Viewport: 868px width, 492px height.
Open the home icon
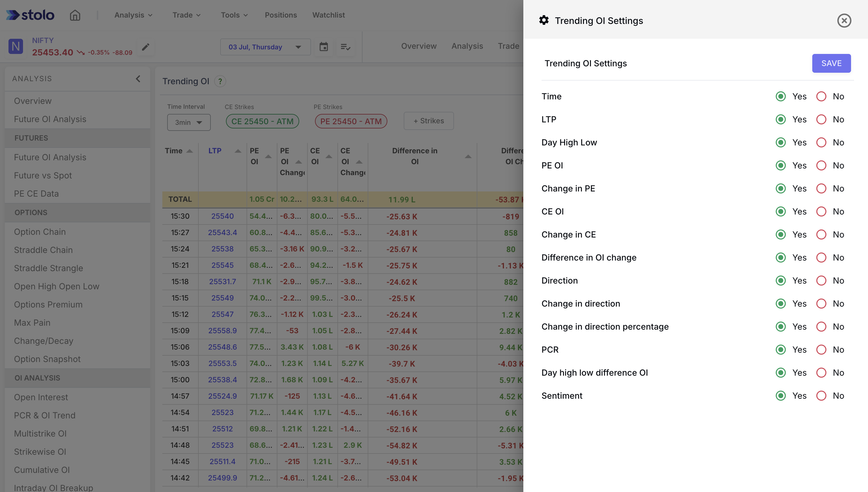75,15
